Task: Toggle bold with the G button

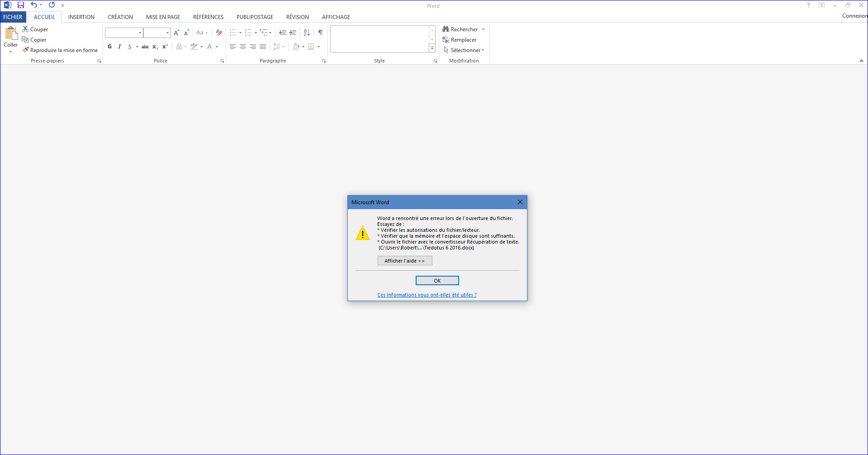Action: (109, 47)
